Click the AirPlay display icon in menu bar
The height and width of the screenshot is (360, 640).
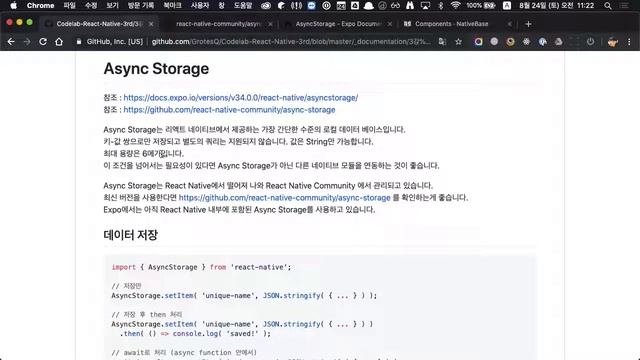point(425,6)
